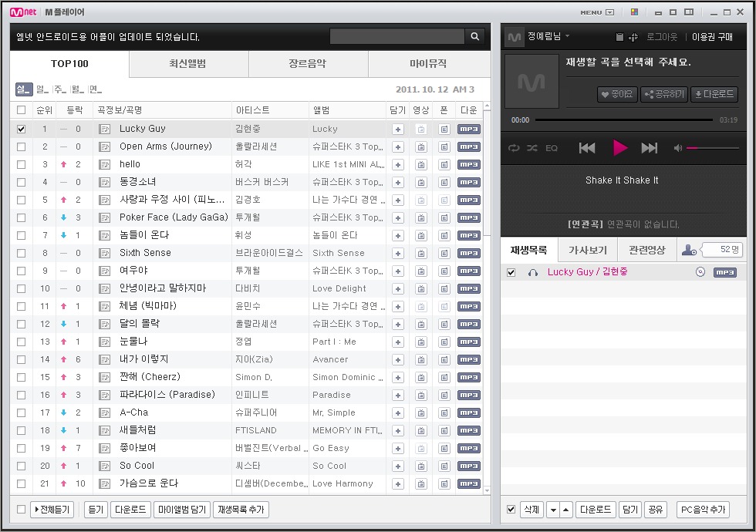Open the skin color icon in title bar
This screenshot has height=532, width=756.
point(634,12)
